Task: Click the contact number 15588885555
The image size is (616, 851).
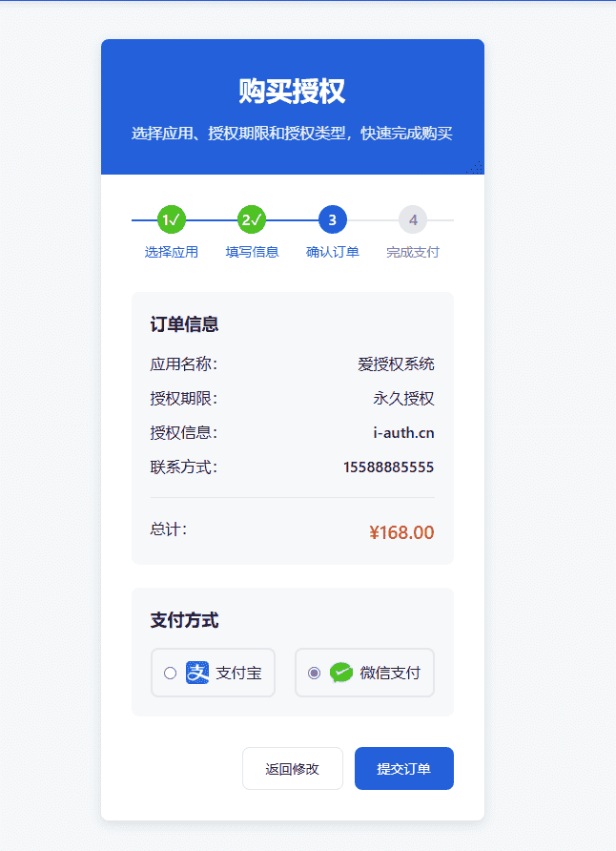Action: point(389,467)
